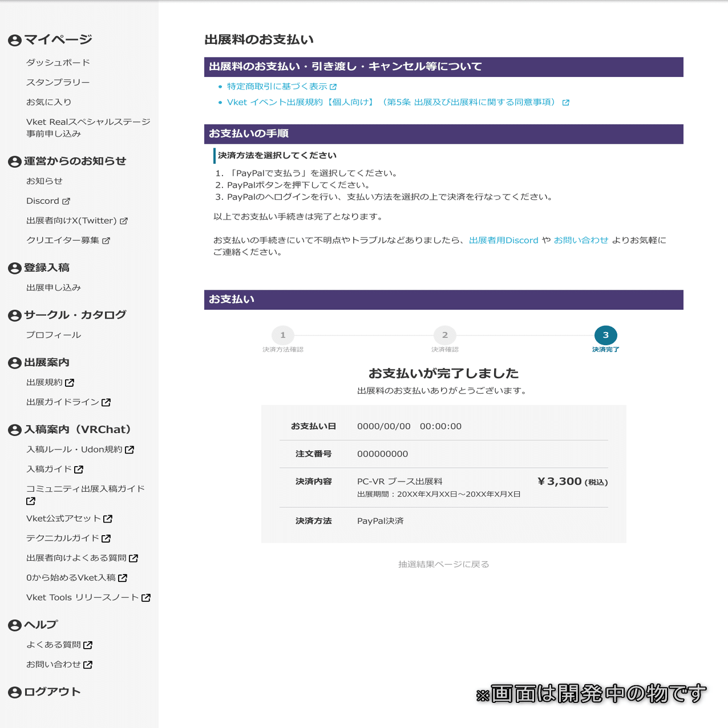
Task: Click the highlighted step 3 決済完了 circle
Action: click(x=605, y=335)
